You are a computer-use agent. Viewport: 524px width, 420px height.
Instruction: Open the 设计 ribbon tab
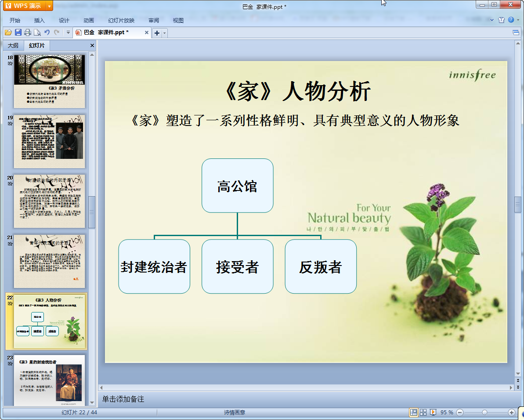click(64, 20)
